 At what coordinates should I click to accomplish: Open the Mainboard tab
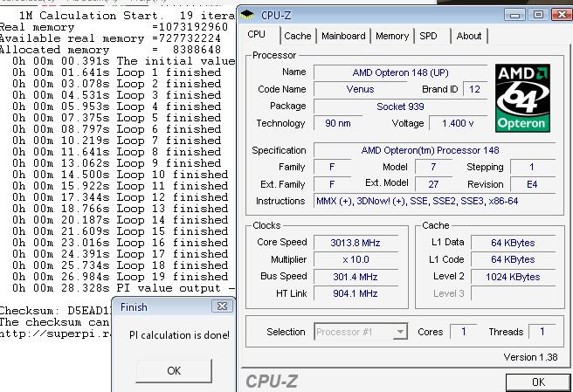343,36
